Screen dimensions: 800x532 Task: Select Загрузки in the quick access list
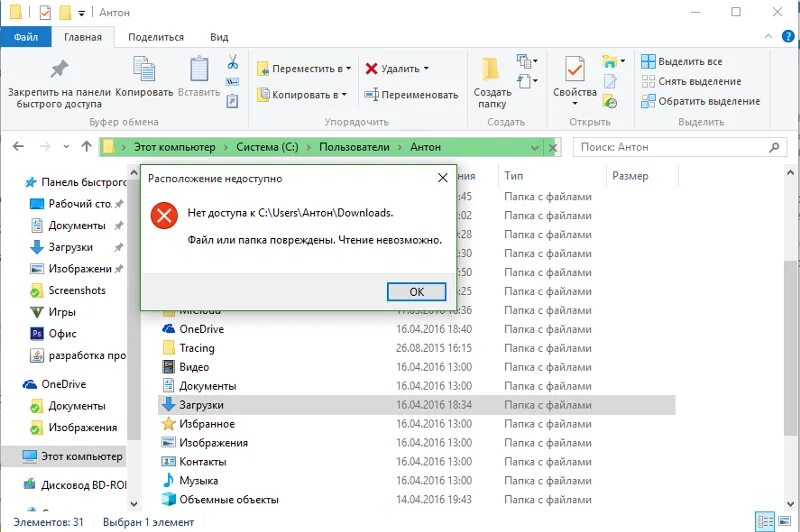(x=77, y=247)
